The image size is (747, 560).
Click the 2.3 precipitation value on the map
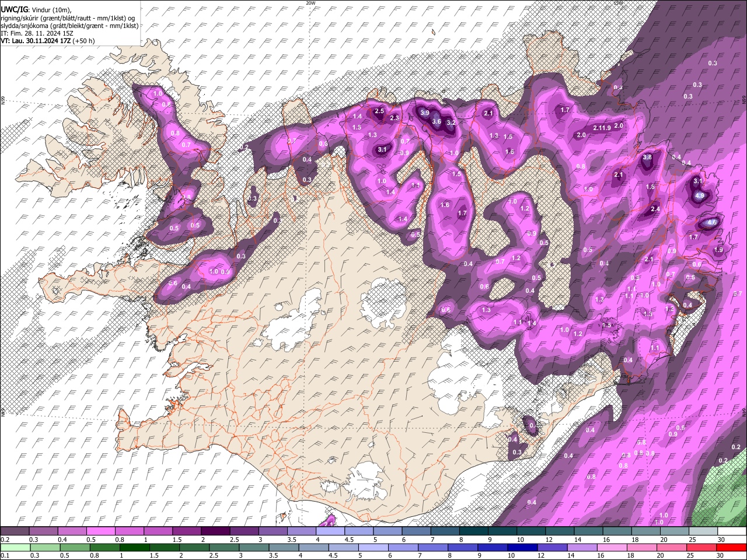click(x=394, y=118)
